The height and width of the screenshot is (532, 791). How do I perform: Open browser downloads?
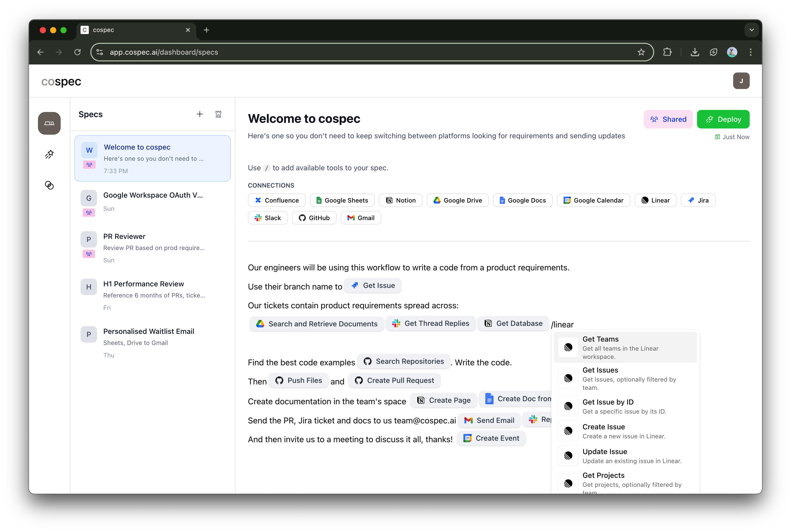(x=695, y=52)
